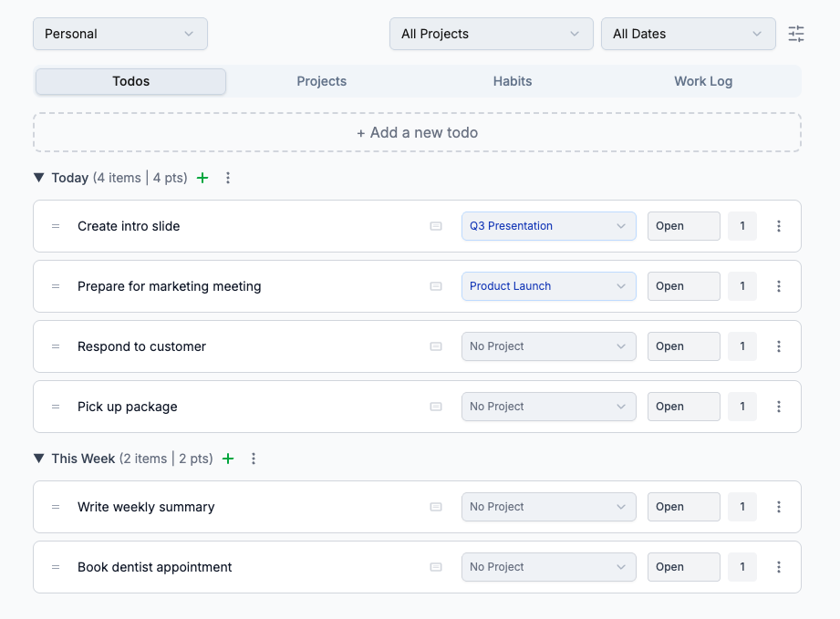840x619 pixels.
Task: Collapse the Today section triangle
Action: click(x=39, y=178)
